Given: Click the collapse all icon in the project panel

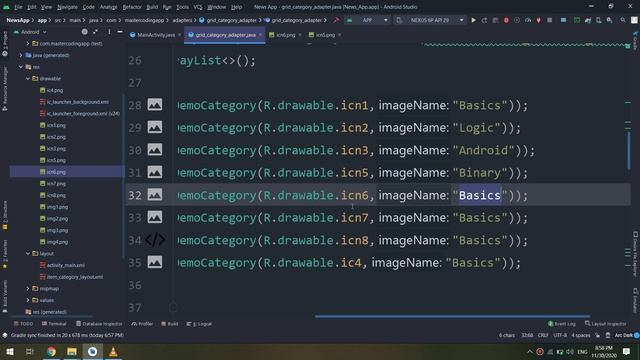Looking at the screenshot, I should (x=96, y=32).
